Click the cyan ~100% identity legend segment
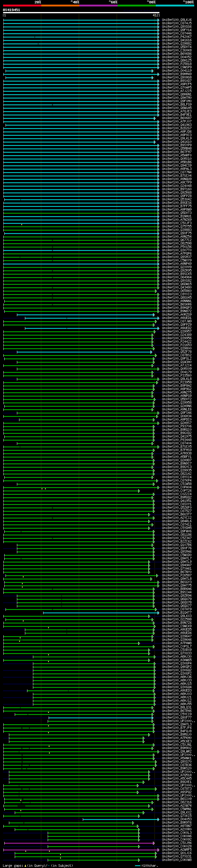The width and height of the screenshot is (197, 868). point(175,6)
